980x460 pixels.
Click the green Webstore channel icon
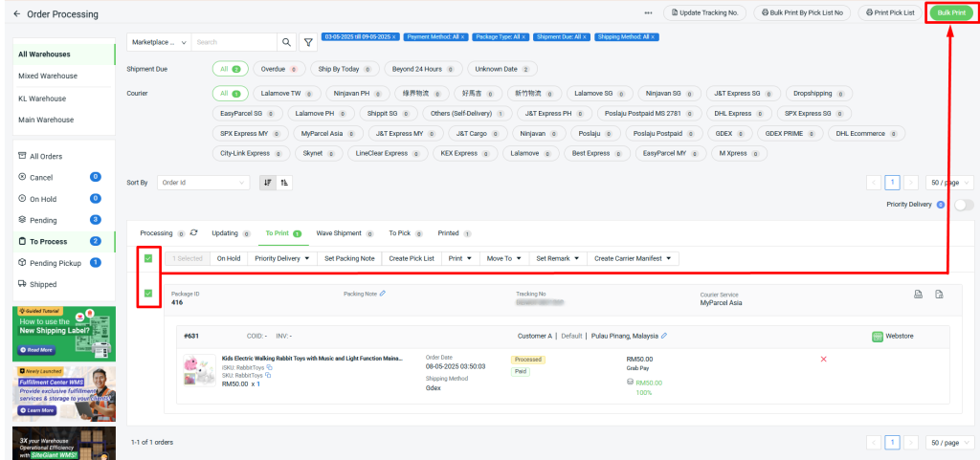pyautogui.click(x=878, y=337)
